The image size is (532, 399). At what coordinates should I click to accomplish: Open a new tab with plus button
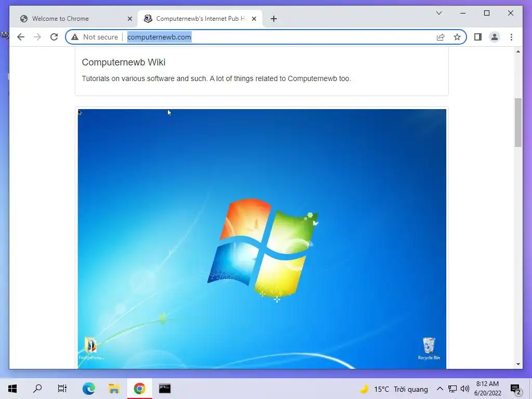[274, 19]
